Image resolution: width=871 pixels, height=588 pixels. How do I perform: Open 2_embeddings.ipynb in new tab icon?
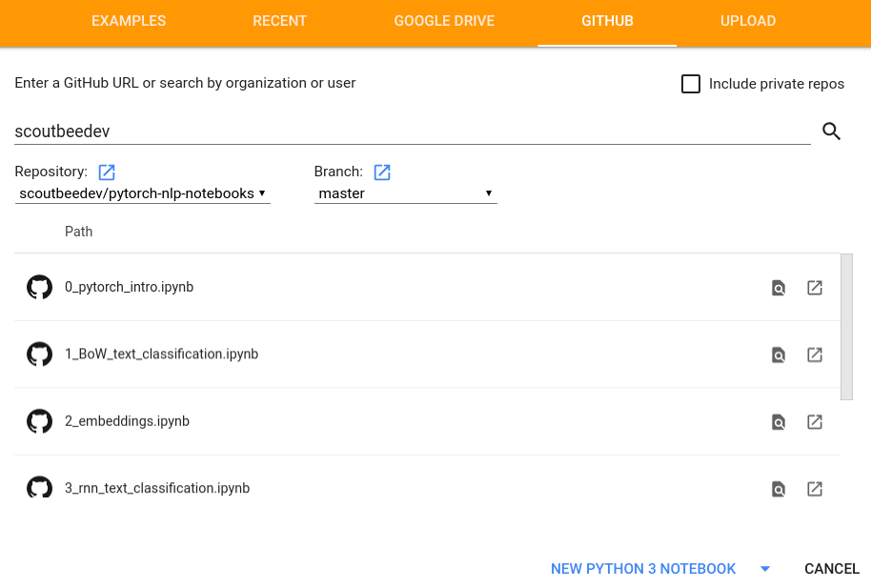click(815, 422)
